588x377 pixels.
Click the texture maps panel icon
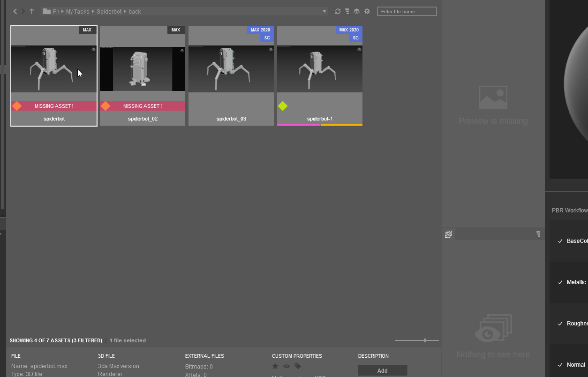pos(448,234)
